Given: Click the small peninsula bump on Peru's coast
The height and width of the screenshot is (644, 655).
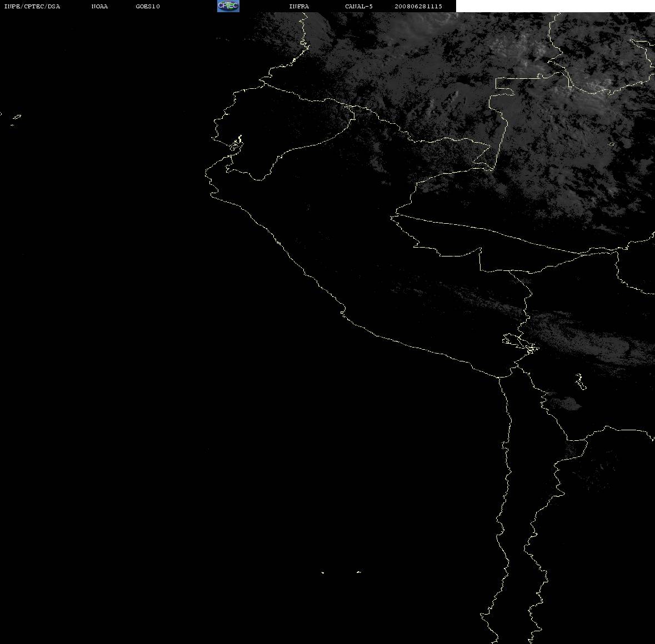Looking at the screenshot, I should (x=343, y=311).
